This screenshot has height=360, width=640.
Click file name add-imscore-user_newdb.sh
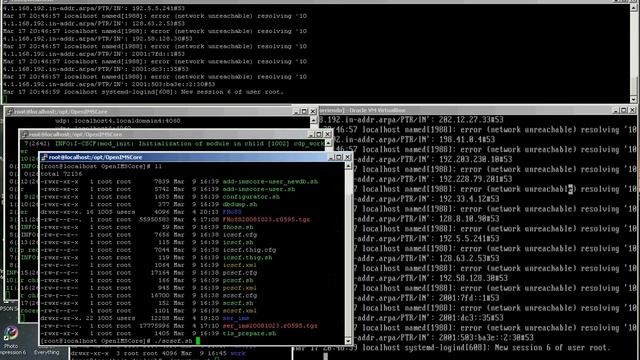coord(270,181)
